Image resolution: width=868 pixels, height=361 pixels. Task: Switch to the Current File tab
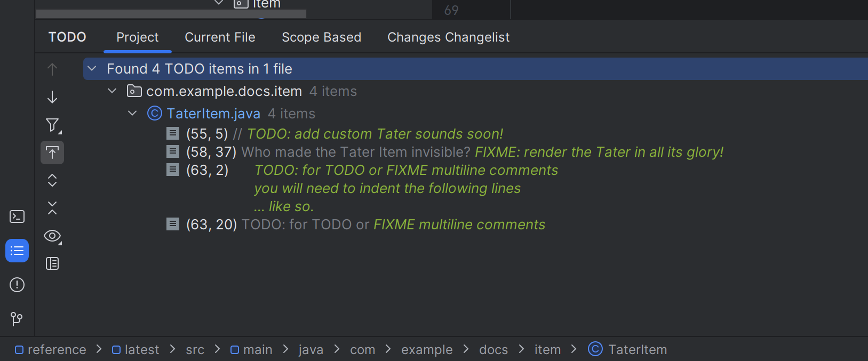click(220, 37)
